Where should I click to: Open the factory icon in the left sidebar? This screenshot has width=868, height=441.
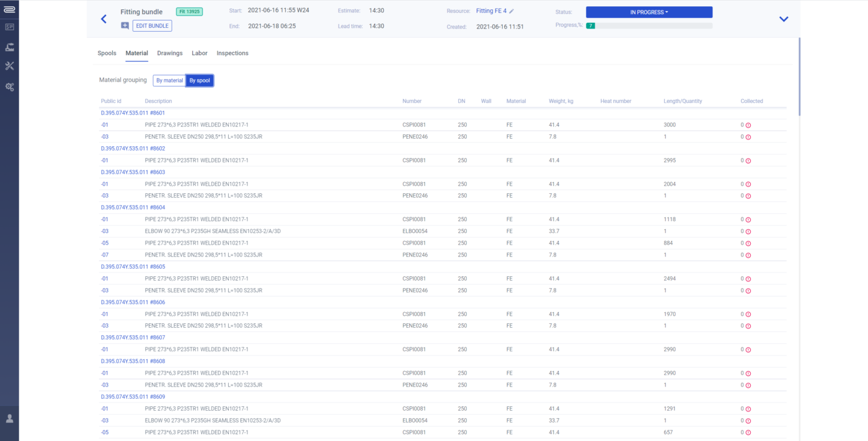click(x=9, y=46)
